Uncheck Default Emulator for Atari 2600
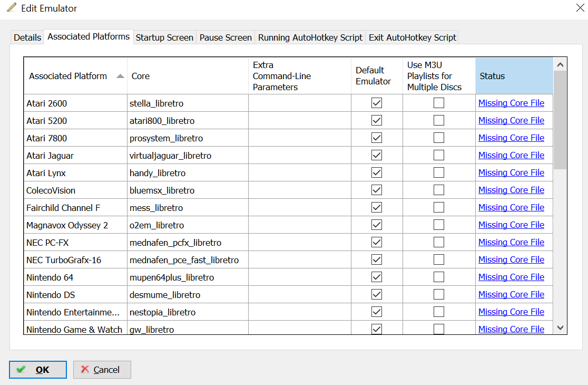Screen dimensions: 588x385 pos(377,103)
